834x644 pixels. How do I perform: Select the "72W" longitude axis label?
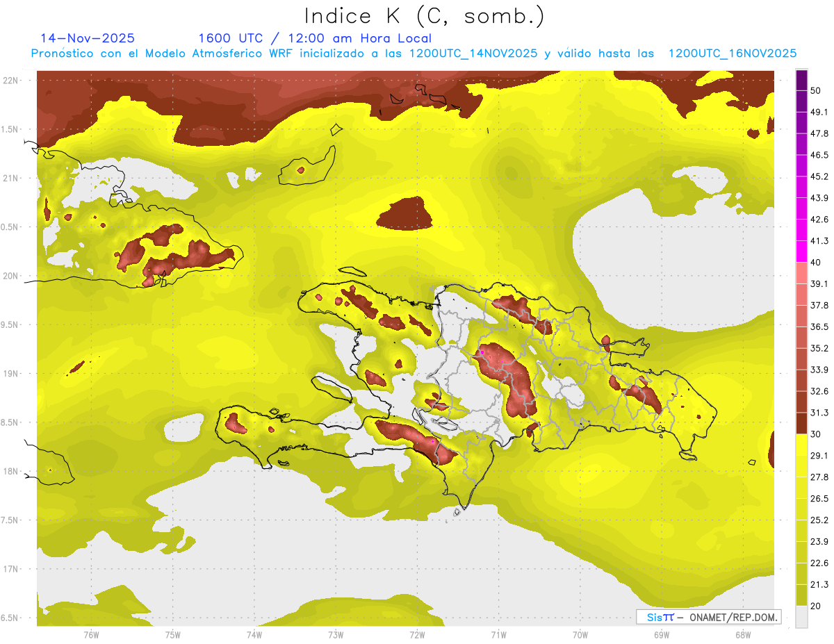[417, 635]
